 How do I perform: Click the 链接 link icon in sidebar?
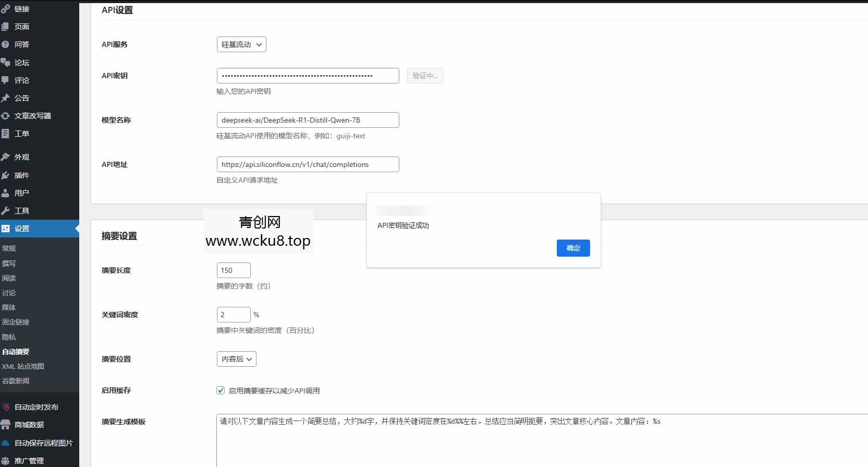[x=5, y=9]
